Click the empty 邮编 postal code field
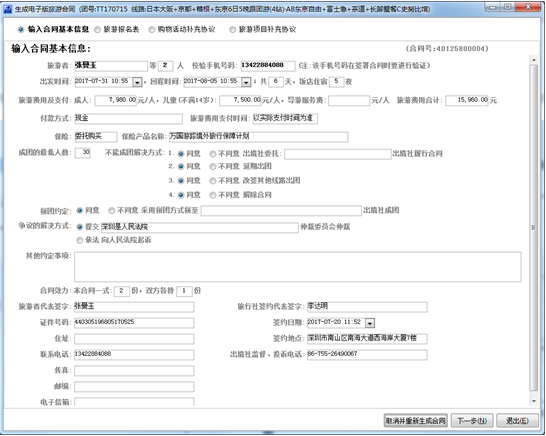Viewport: 546px width, 436px height. point(134,387)
